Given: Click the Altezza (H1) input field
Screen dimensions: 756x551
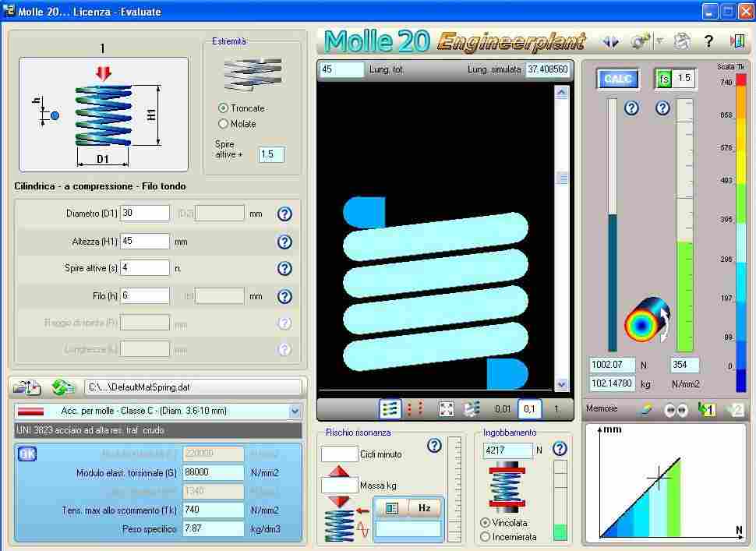Looking at the screenshot, I should point(145,241).
